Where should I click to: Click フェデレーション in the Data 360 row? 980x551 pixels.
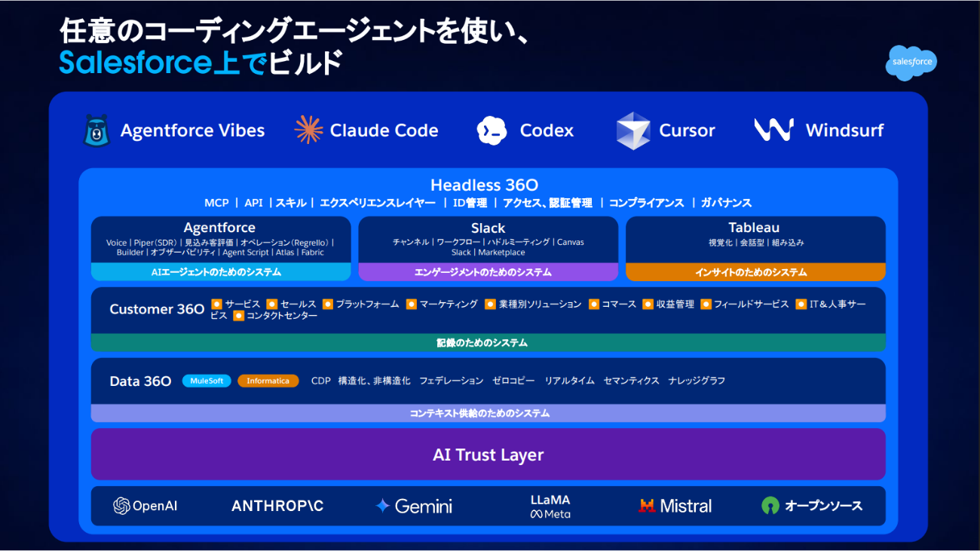452,381
